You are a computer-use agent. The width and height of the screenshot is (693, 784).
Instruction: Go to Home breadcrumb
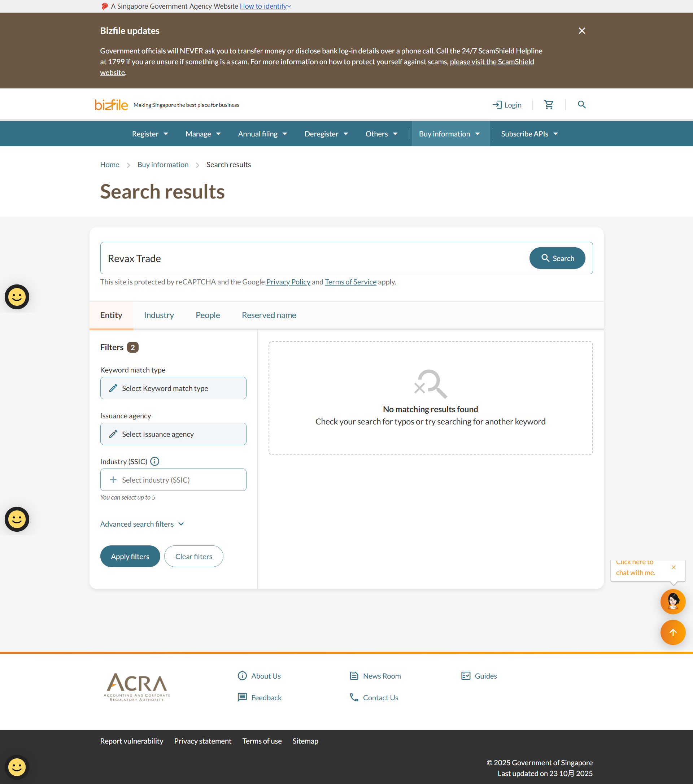pos(110,165)
